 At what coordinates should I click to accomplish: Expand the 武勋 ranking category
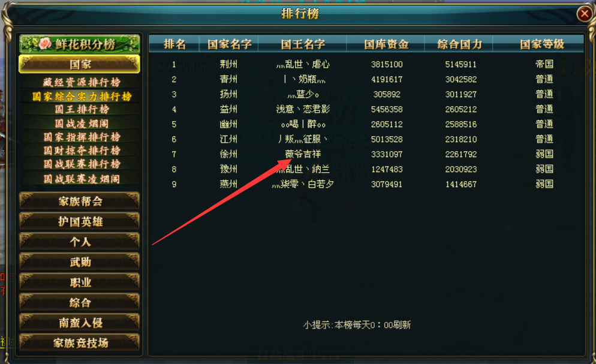[80, 262]
